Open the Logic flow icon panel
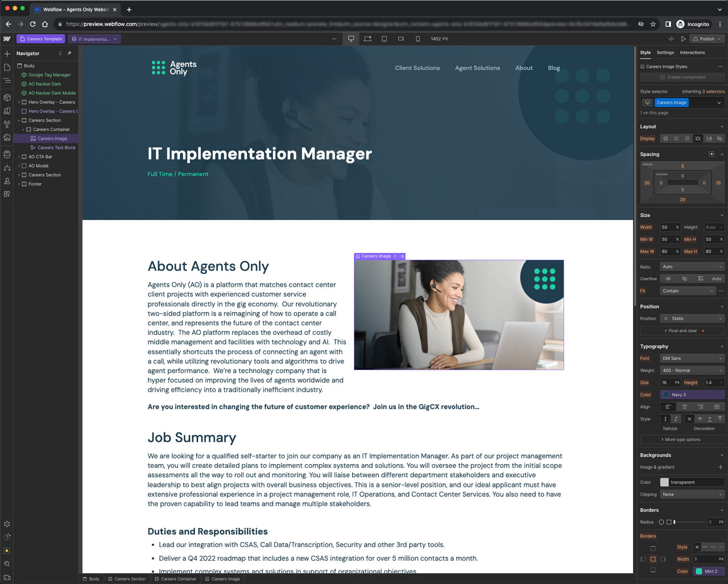Viewport: 728px width, 584px height. tap(7, 168)
